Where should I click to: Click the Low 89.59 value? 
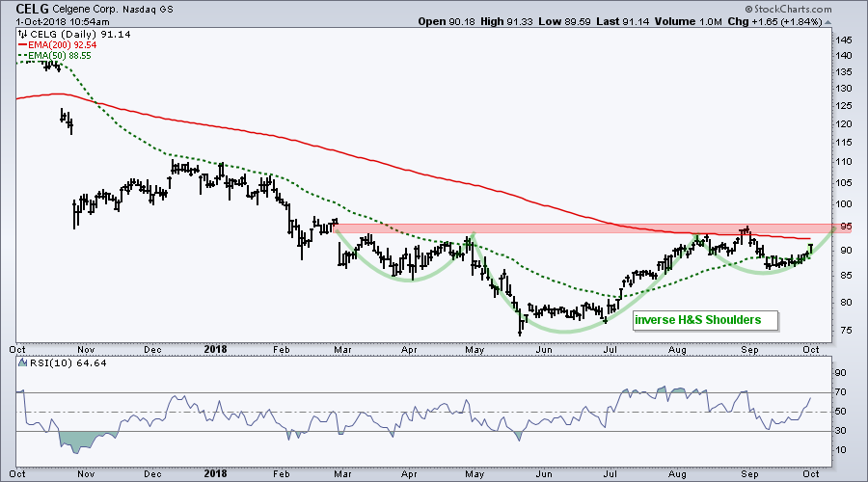pyautogui.click(x=564, y=21)
